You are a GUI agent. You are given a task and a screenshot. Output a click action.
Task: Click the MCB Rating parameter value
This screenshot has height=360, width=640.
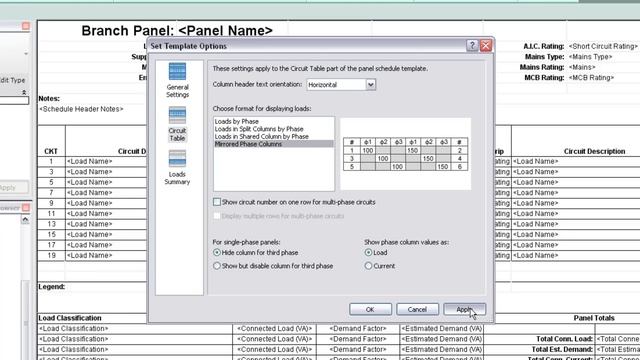tap(591, 78)
